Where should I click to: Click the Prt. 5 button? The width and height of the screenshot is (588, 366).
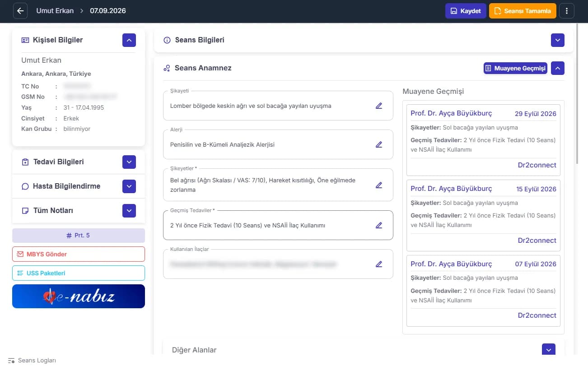tap(79, 236)
